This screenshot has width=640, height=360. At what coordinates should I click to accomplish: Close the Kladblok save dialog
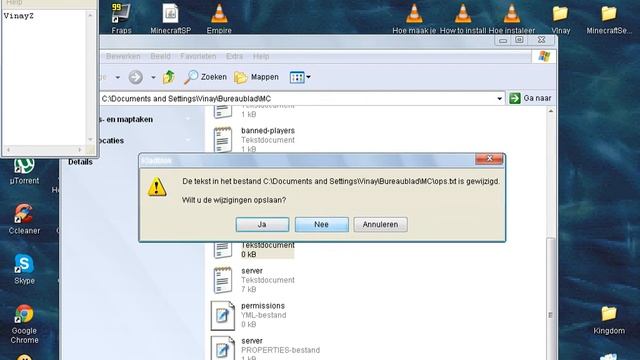(x=489, y=159)
